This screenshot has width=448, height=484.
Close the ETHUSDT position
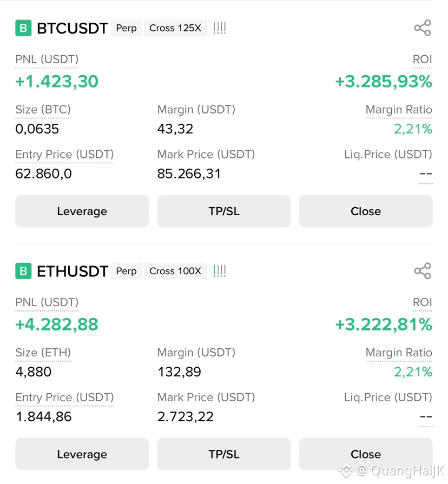pos(366,454)
